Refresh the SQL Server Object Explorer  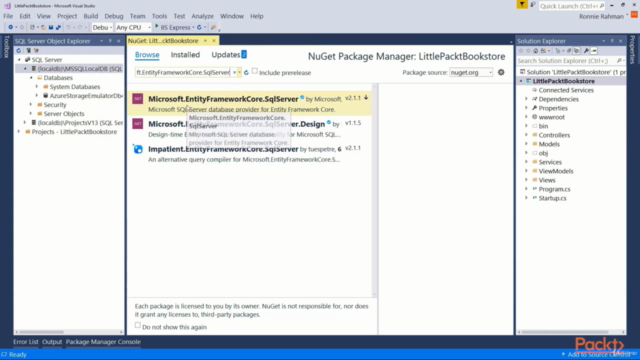pyautogui.click(x=18, y=51)
